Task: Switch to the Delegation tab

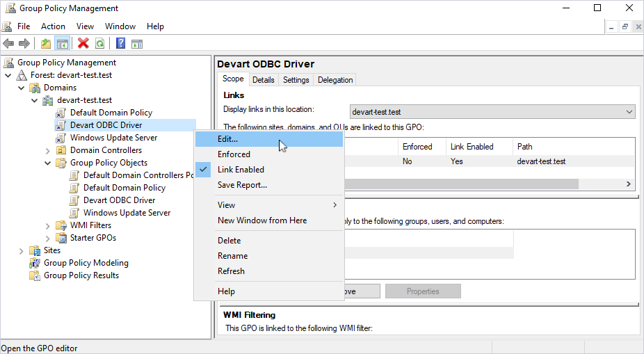Action: coord(335,80)
